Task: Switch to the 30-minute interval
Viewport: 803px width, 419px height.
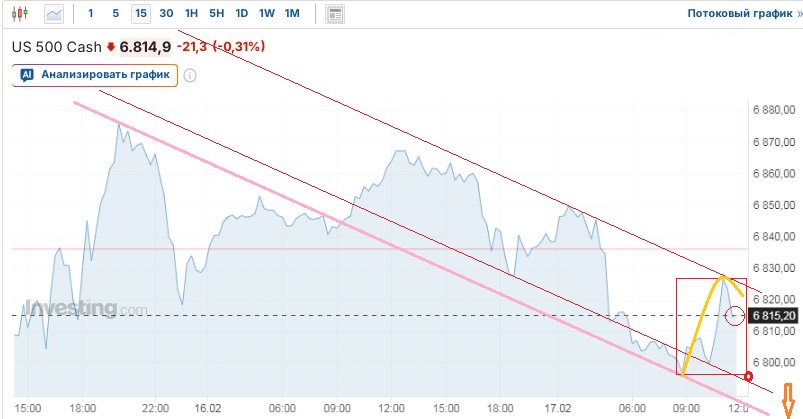Action: [x=166, y=14]
